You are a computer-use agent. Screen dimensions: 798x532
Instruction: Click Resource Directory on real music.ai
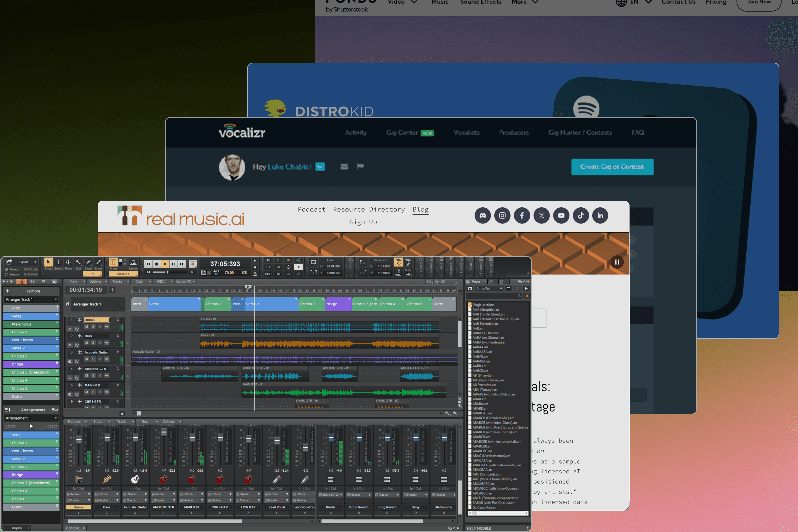point(369,209)
